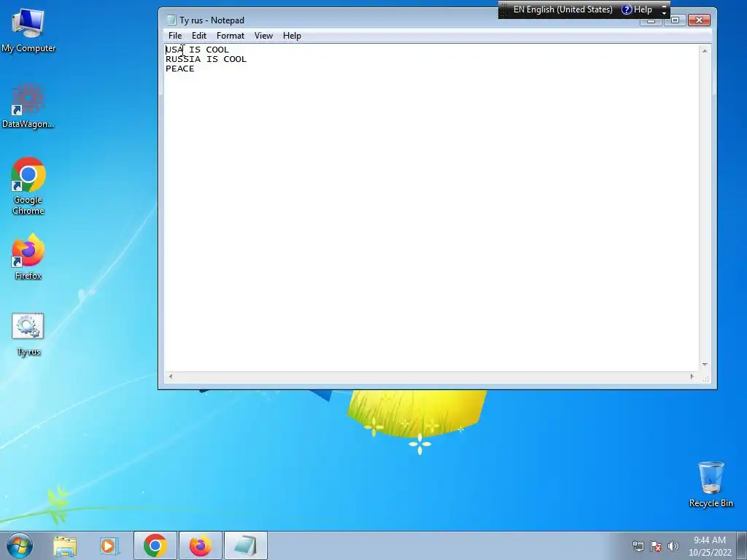Screen dimensions: 747x560
Task: Maximize the Notepad window
Action: [x=676, y=20]
